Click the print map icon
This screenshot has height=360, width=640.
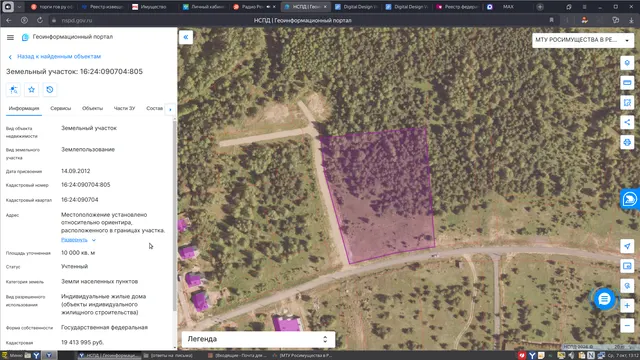627,142
